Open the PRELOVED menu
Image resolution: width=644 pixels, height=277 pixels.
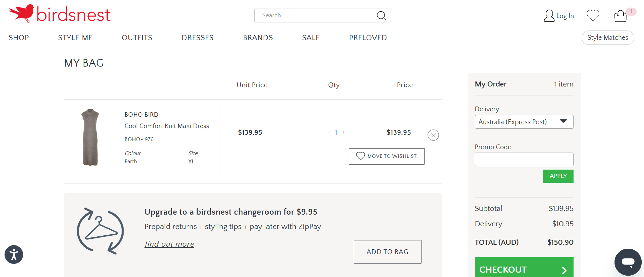368,38
